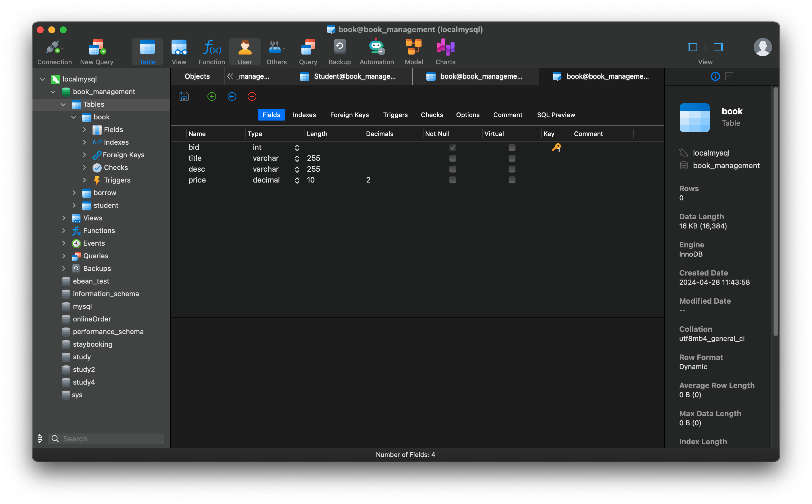Select the Automation tool
This screenshot has width=812, height=504.
377,52
